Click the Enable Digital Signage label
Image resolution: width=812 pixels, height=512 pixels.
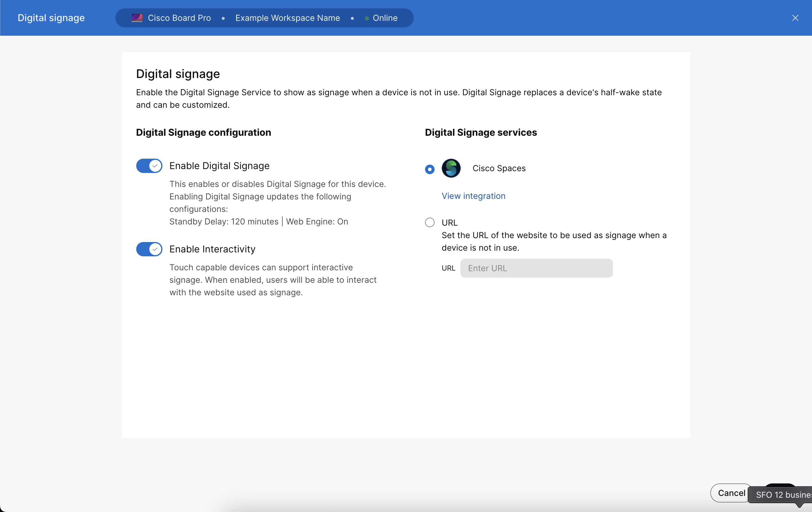219,166
